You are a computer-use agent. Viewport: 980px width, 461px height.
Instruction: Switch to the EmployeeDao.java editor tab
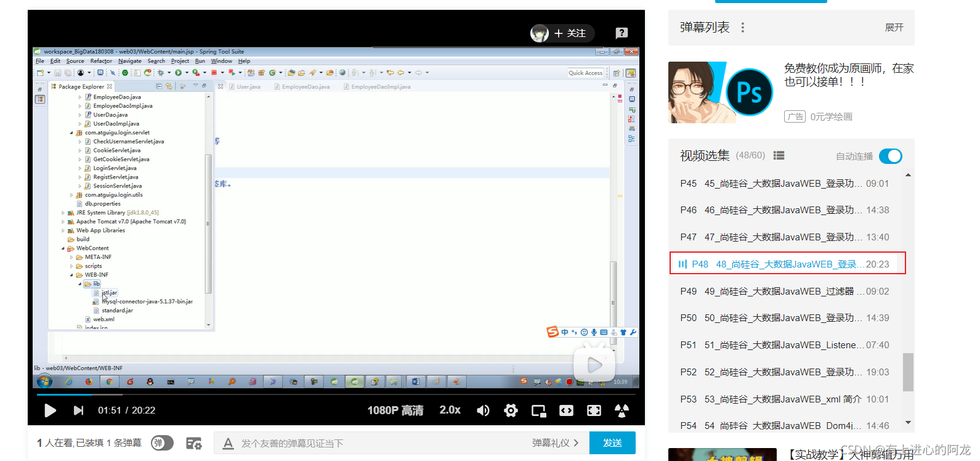point(302,87)
